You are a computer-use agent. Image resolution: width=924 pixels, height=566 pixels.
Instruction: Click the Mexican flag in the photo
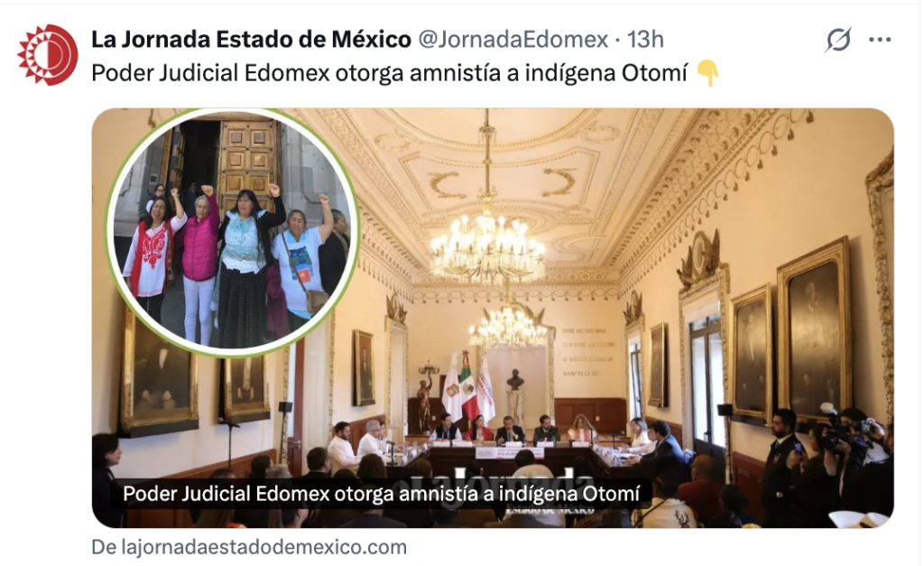click(469, 386)
